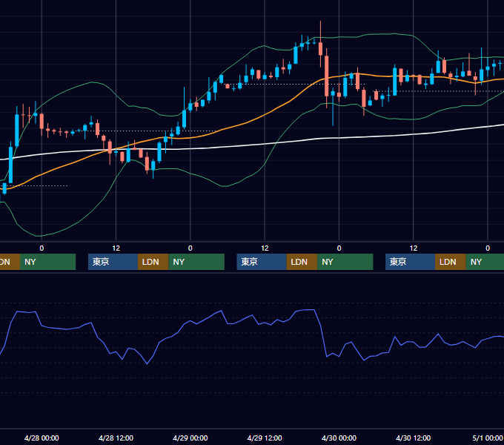Click the oscillator line peak before 4/30 00:00

[308, 309]
